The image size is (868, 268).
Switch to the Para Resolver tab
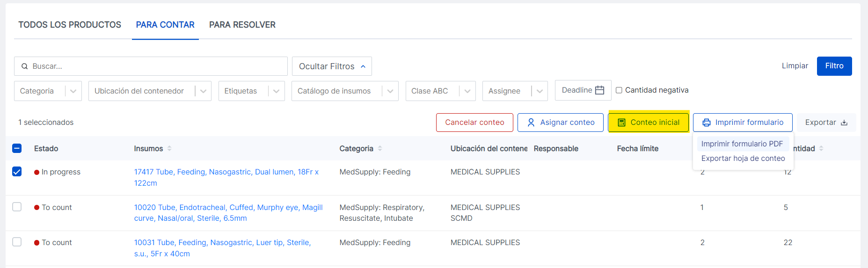pyautogui.click(x=242, y=25)
